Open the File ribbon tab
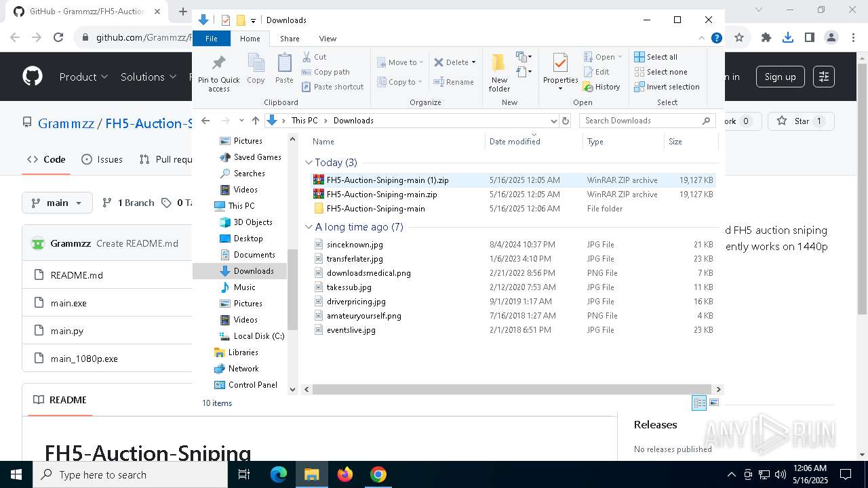This screenshot has height=488, width=868. (212, 39)
